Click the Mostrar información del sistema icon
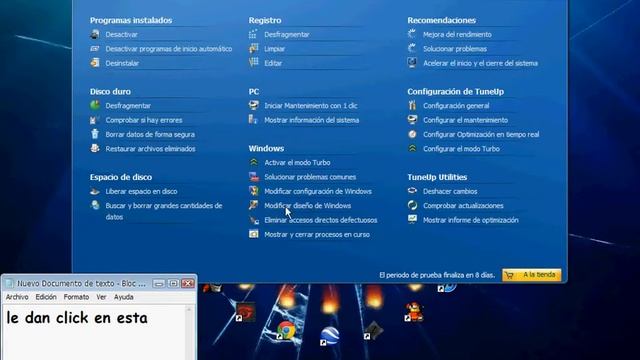The image size is (640, 360). [x=253, y=120]
